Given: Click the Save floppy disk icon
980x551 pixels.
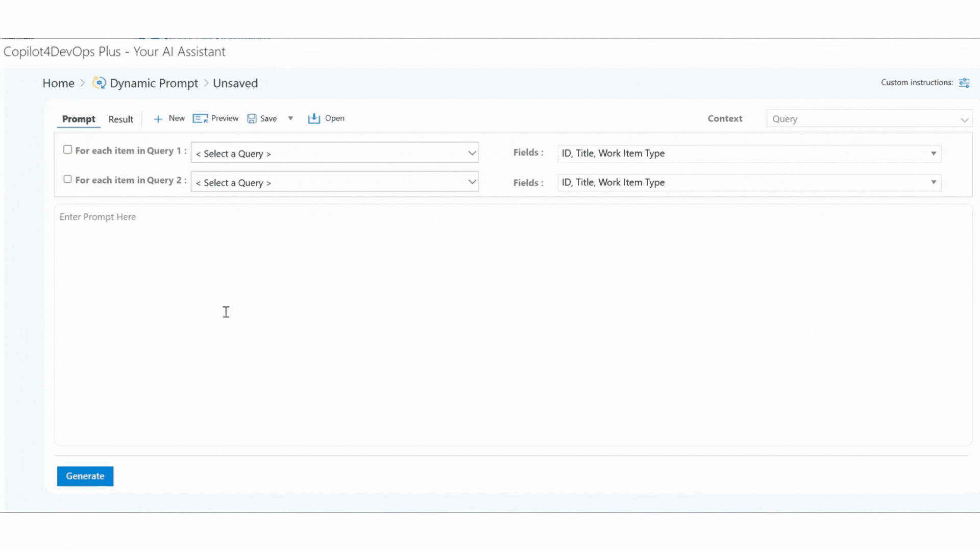Looking at the screenshot, I should pos(252,119).
